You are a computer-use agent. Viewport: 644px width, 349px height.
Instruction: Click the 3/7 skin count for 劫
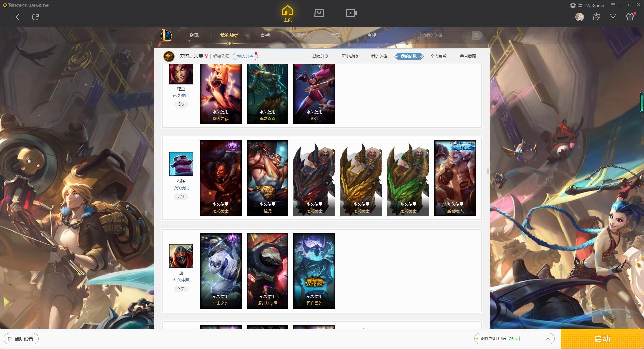point(181,289)
